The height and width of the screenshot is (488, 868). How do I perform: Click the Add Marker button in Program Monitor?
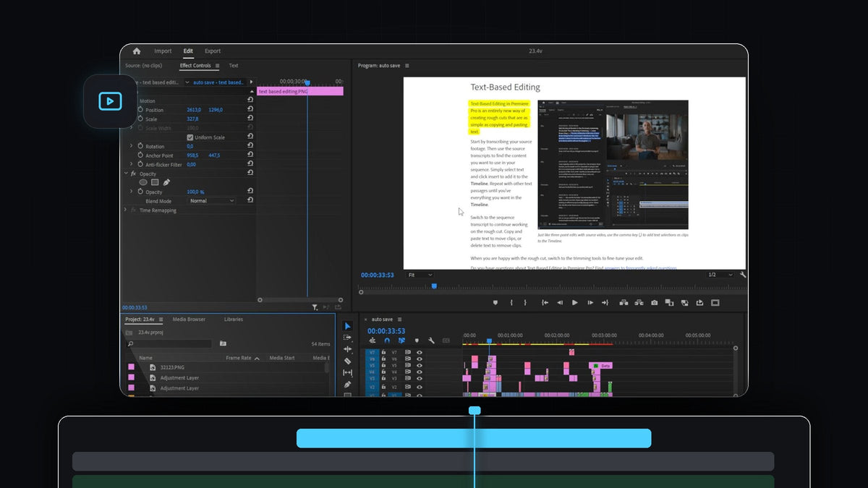[x=495, y=303]
